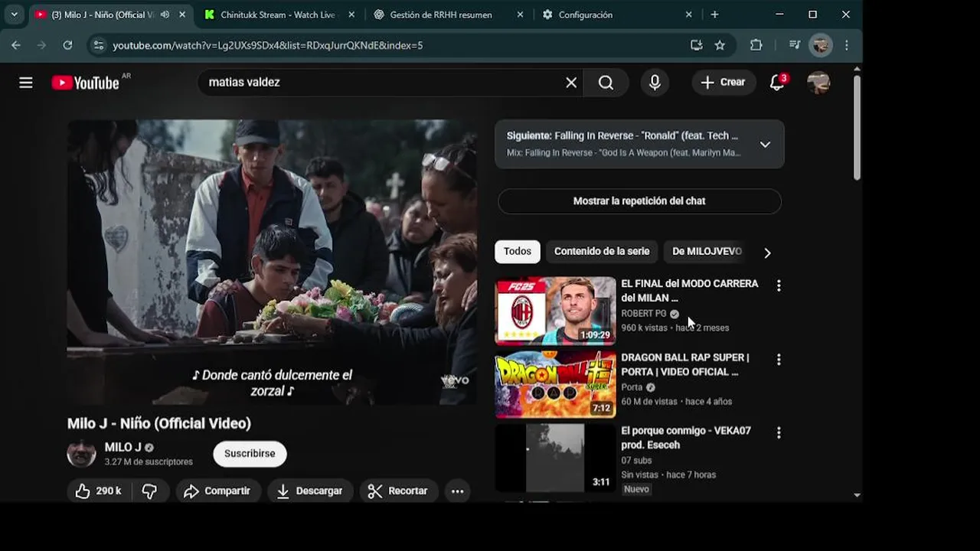Select the Contenido de la serie chip
The width and height of the screenshot is (980, 551).
point(602,251)
